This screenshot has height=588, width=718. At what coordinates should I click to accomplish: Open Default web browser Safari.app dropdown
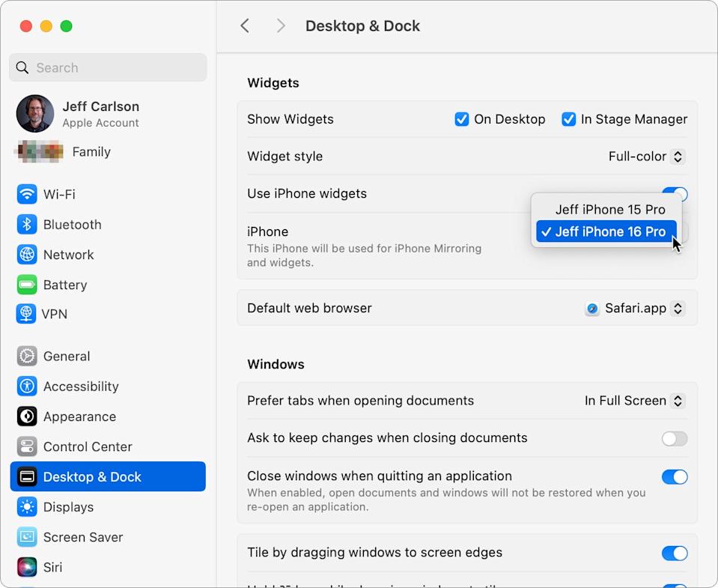point(635,308)
